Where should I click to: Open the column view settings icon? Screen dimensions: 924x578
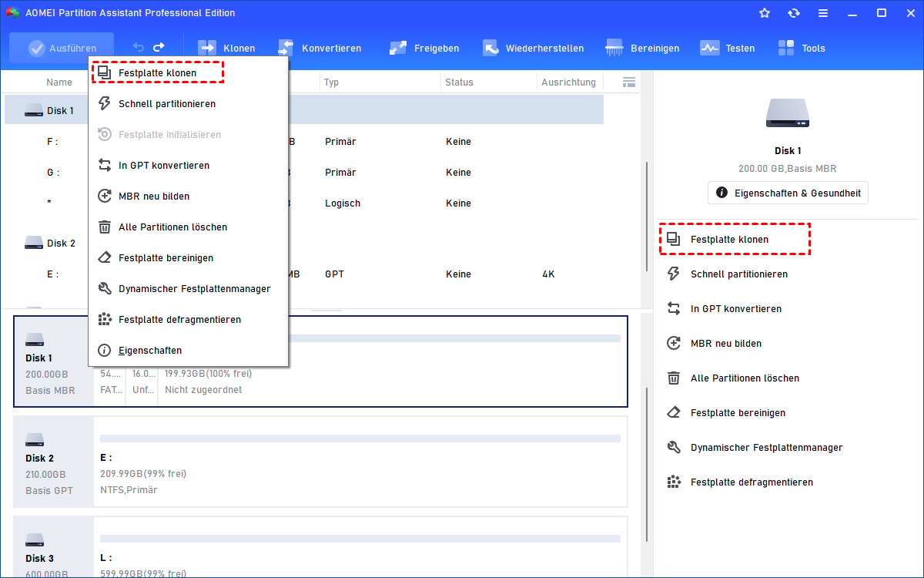[629, 82]
